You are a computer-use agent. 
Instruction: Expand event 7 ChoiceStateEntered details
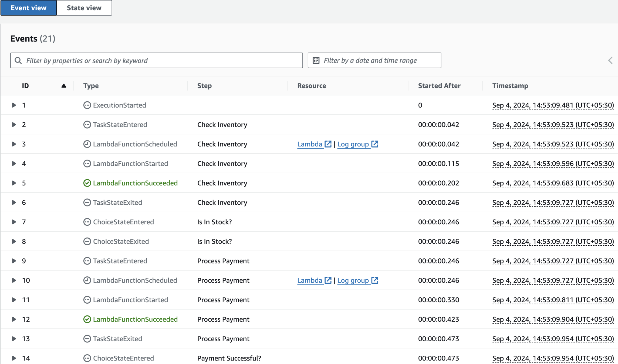point(14,222)
